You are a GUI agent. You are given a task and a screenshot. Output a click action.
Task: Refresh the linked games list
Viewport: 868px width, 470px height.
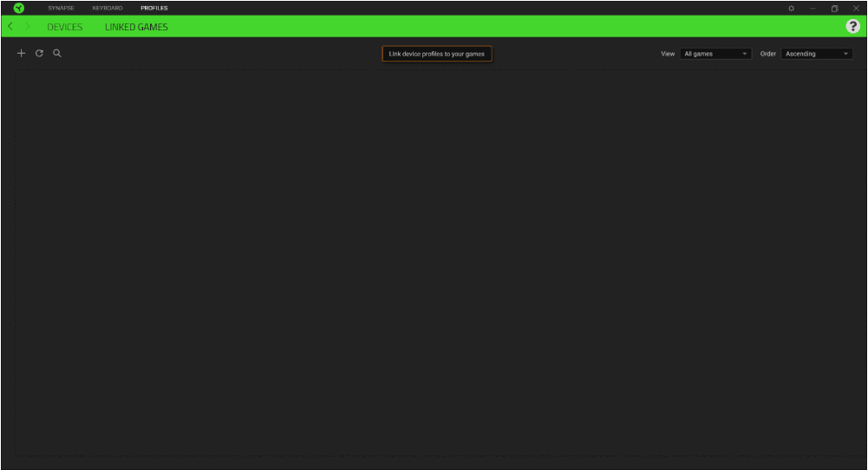[x=39, y=54]
